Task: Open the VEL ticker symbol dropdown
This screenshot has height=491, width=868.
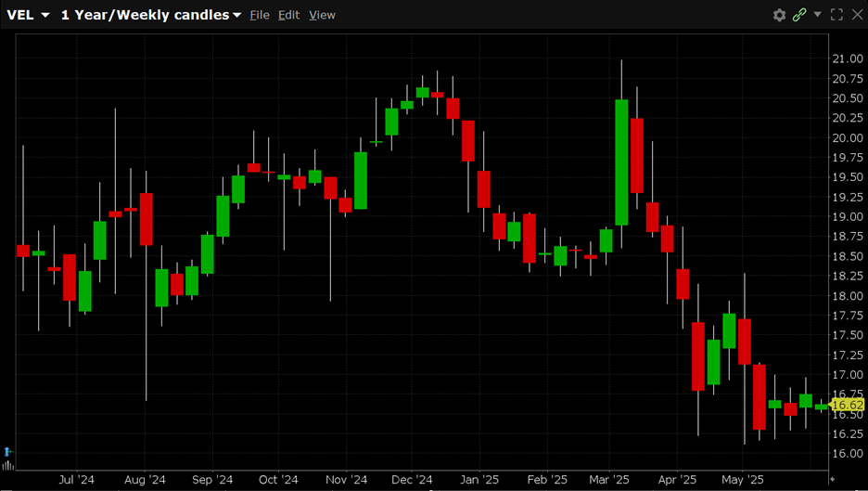Action: (28, 15)
